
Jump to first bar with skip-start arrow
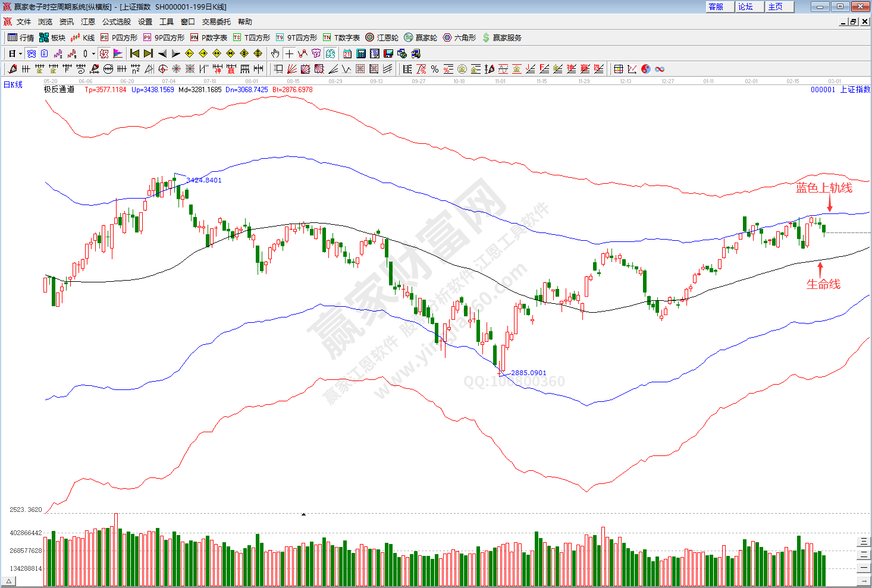point(135,54)
